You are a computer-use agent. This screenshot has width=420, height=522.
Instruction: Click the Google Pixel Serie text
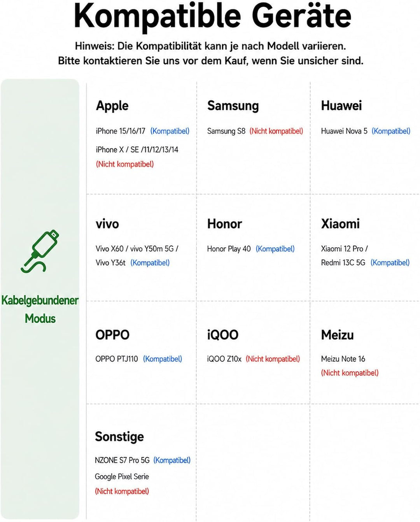pyautogui.click(x=122, y=476)
